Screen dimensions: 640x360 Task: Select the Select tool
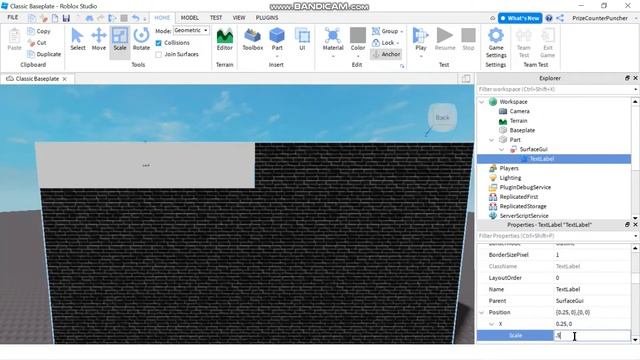tap(78, 40)
